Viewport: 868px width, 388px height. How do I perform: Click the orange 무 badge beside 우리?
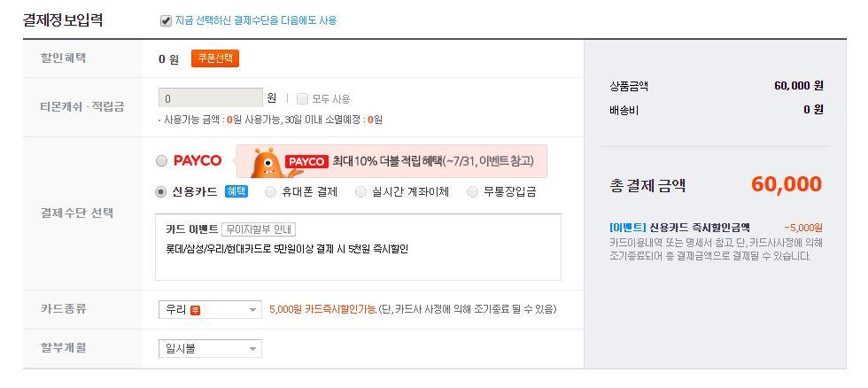(x=195, y=309)
